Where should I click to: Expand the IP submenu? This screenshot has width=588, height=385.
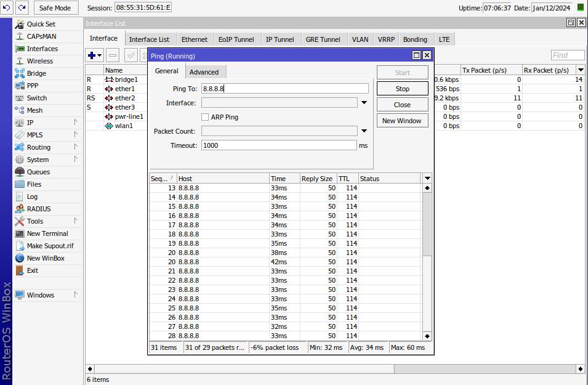(x=76, y=123)
